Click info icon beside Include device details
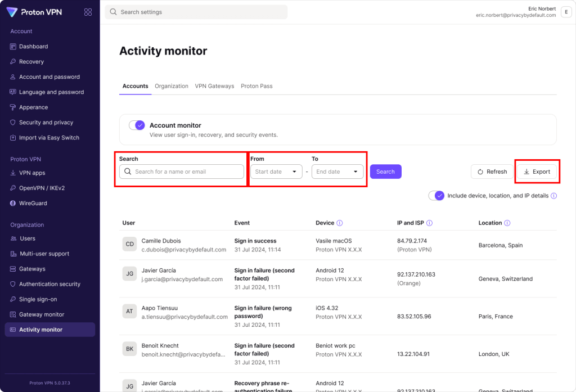 pos(553,196)
